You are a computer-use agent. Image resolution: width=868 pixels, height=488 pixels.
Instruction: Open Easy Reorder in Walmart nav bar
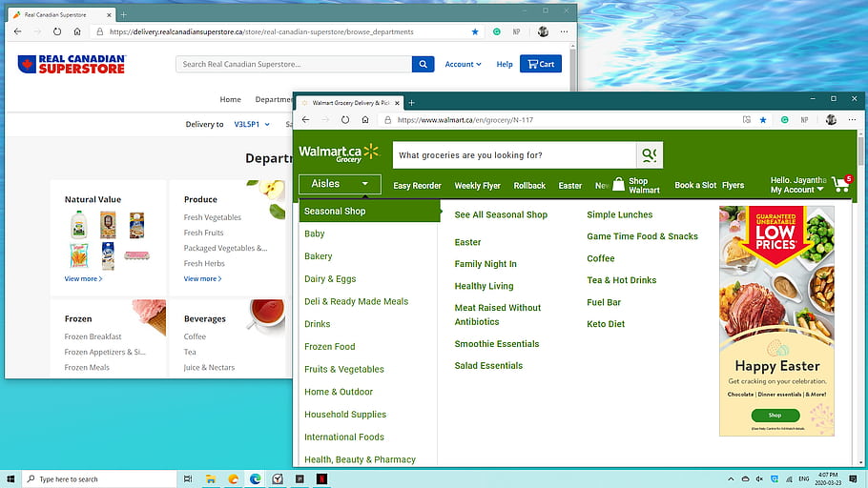pos(417,186)
